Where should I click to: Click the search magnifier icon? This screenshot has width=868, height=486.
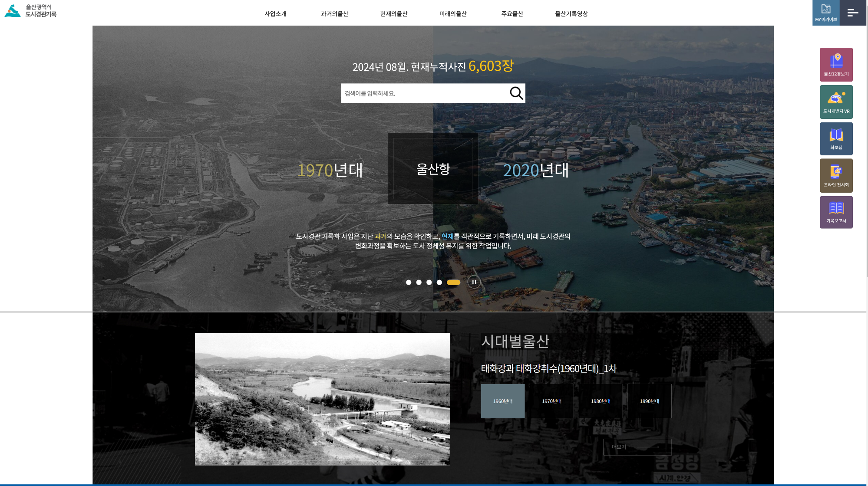[516, 93]
